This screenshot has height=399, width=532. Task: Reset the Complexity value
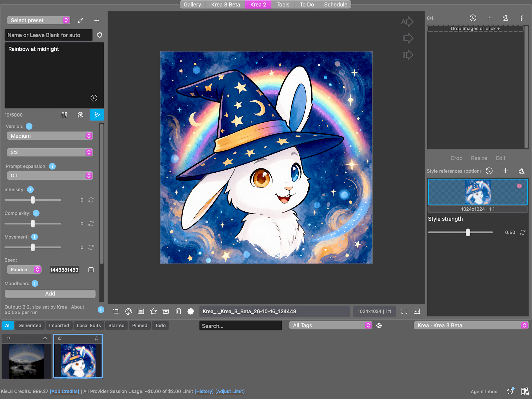pyautogui.click(x=91, y=224)
